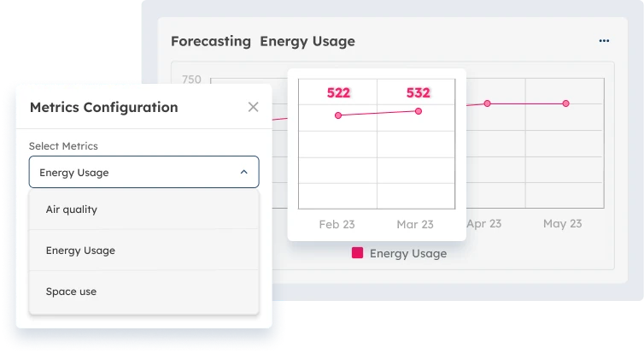
Task: Click the 522 value label
Action: pyautogui.click(x=338, y=93)
